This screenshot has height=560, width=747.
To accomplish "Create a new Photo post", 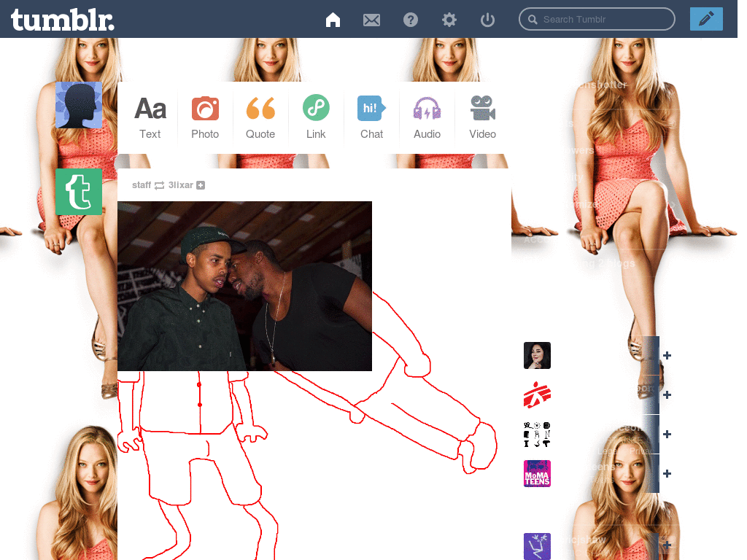I will click(x=205, y=117).
